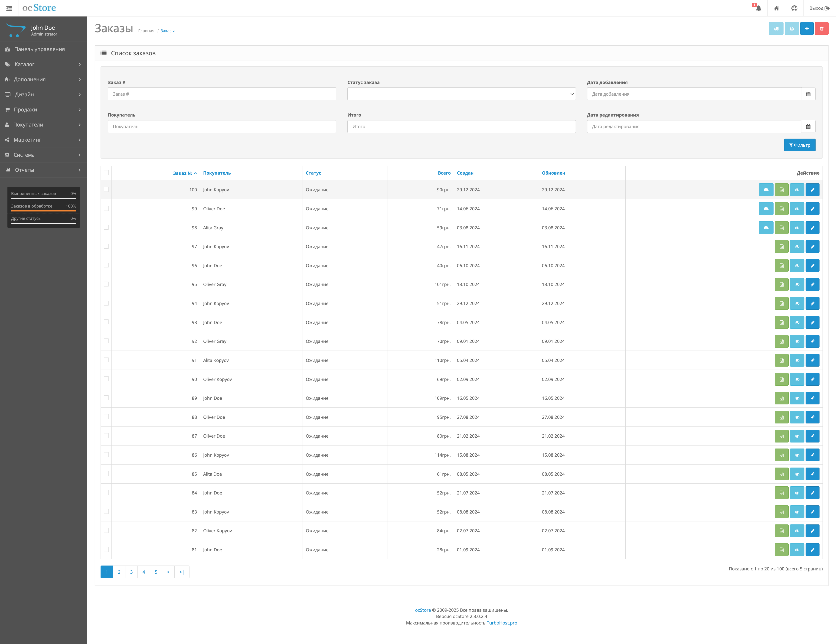Expand the Система sidebar menu
This screenshot has width=836, height=644.
[44, 155]
